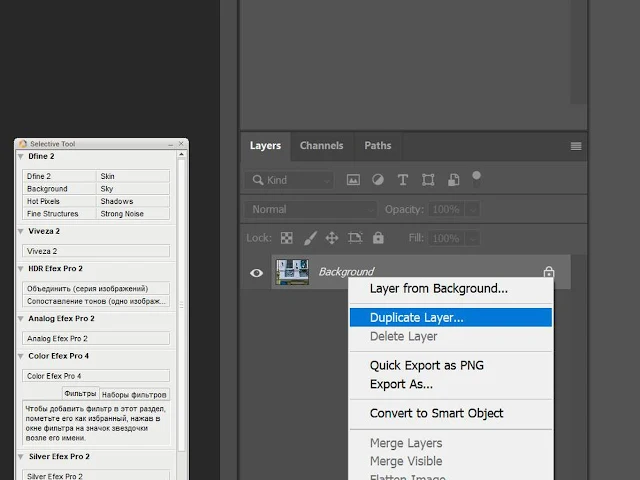Open the Normal blend mode dropdown
This screenshot has width=640, height=480.
tap(311, 209)
